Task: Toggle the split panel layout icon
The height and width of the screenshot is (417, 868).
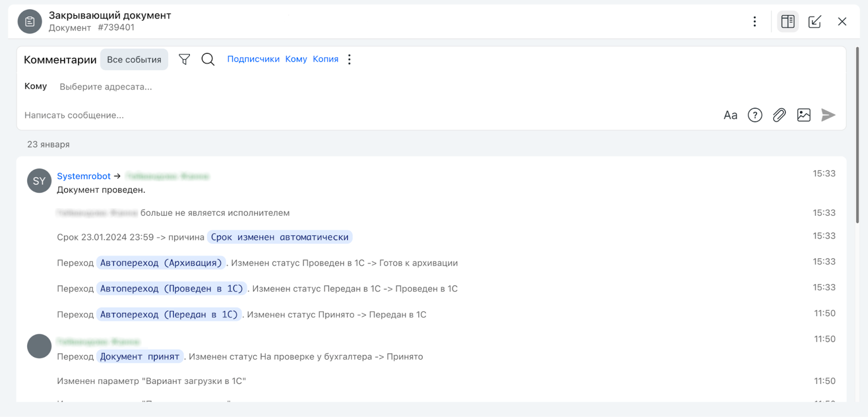Action: [x=788, y=22]
